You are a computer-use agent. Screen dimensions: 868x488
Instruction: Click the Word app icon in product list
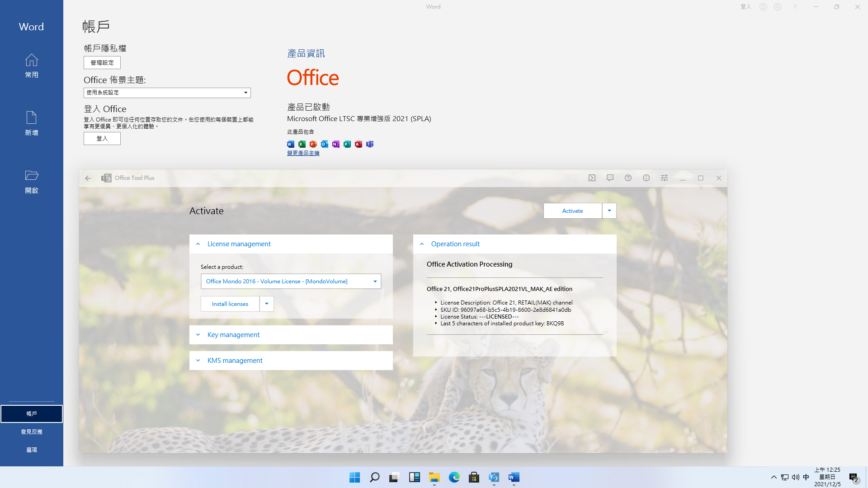click(x=291, y=144)
